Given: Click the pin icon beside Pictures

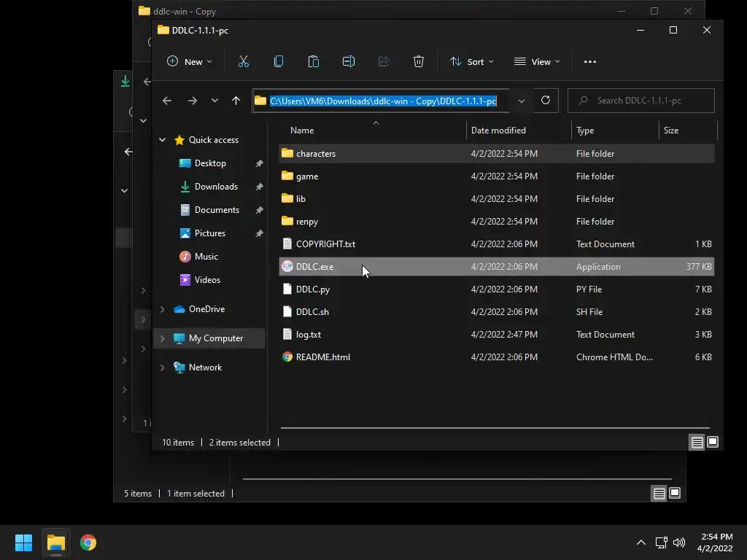Looking at the screenshot, I should tap(259, 233).
